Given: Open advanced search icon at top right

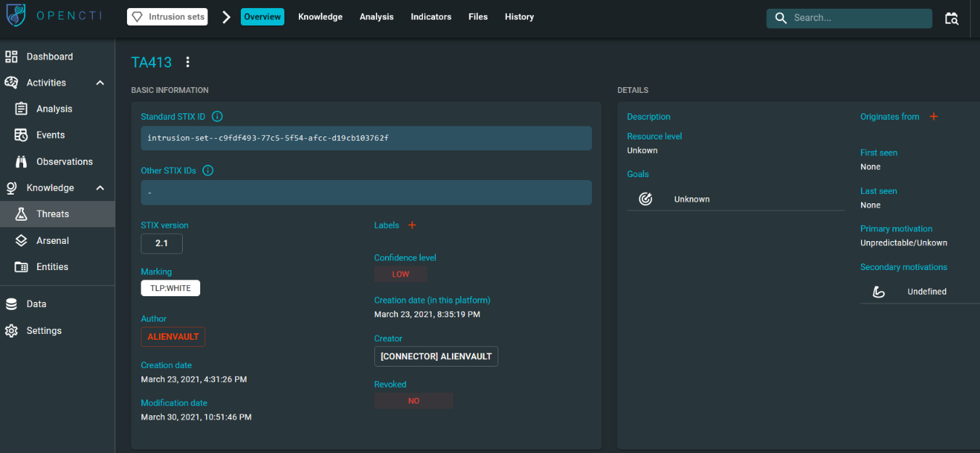Looking at the screenshot, I should [x=951, y=18].
